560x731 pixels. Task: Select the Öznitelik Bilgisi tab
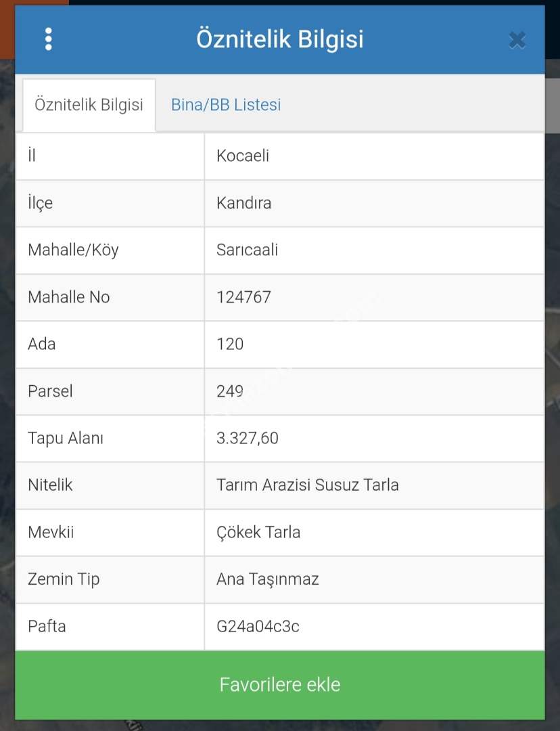pos(89,105)
